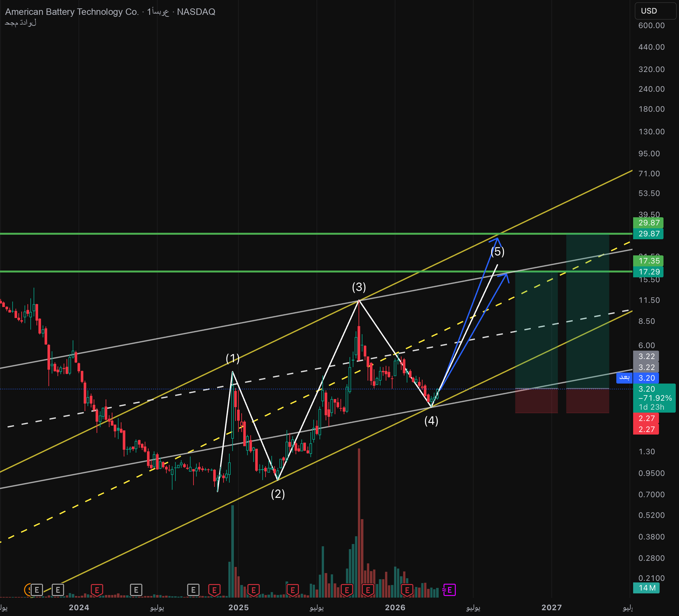Image resolution: width=679 pixels, height=616 pixels.
Task: Click the bottom red 2.27 stop label
Action: coord(646,429)
